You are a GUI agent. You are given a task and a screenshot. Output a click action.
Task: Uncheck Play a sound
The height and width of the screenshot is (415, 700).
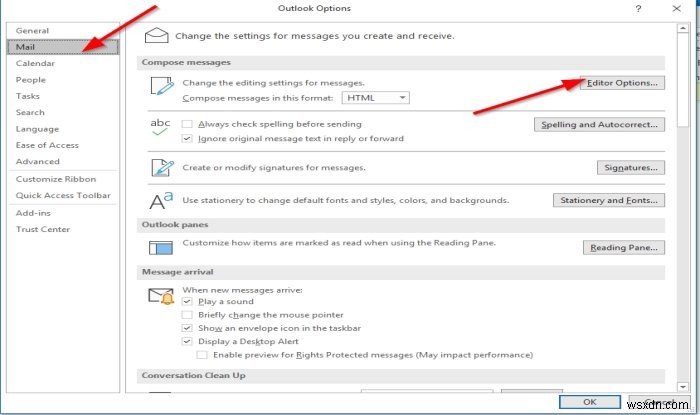(x=187, y=302)
